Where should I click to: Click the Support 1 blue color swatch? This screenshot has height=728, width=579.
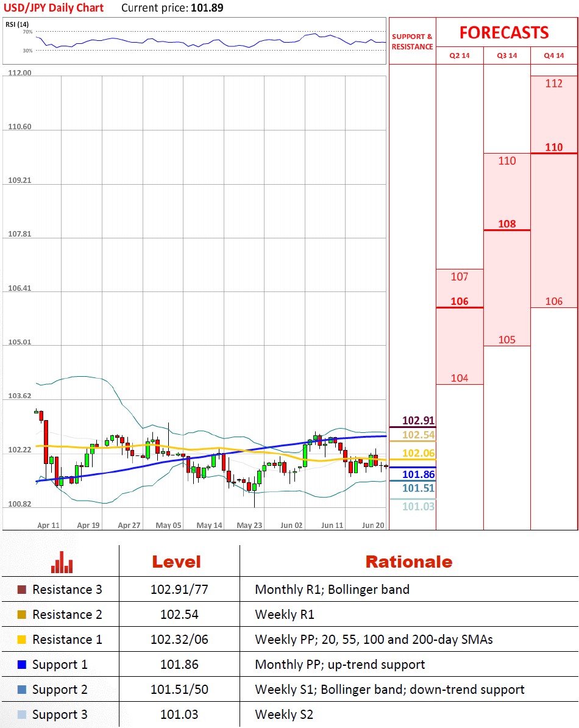(21, 665)
